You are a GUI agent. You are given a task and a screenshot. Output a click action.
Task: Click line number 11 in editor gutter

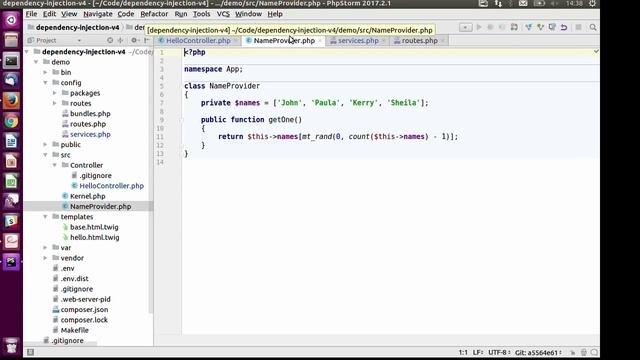click(160, 137)
